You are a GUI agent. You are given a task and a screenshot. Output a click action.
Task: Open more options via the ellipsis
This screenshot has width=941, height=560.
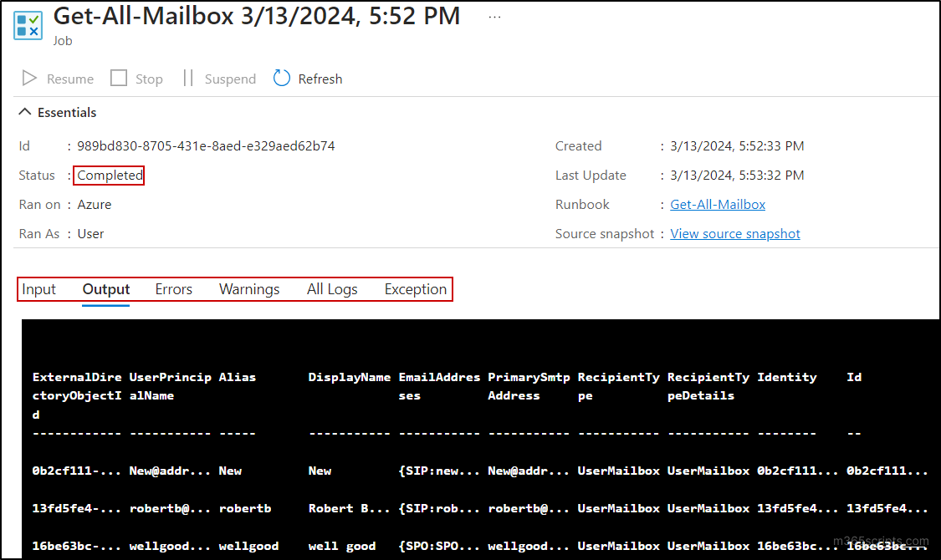[x=494, y=15]
